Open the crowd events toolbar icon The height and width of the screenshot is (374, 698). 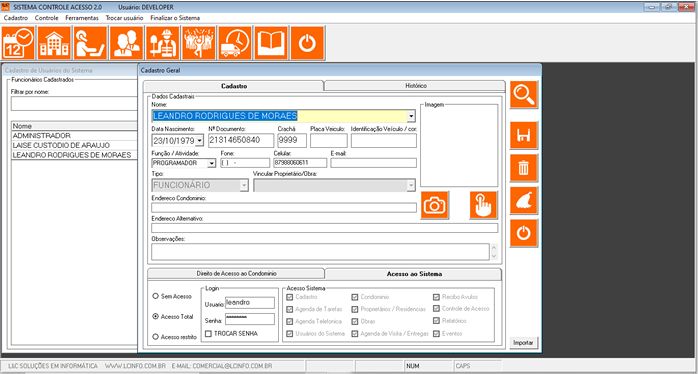(199, 43)
